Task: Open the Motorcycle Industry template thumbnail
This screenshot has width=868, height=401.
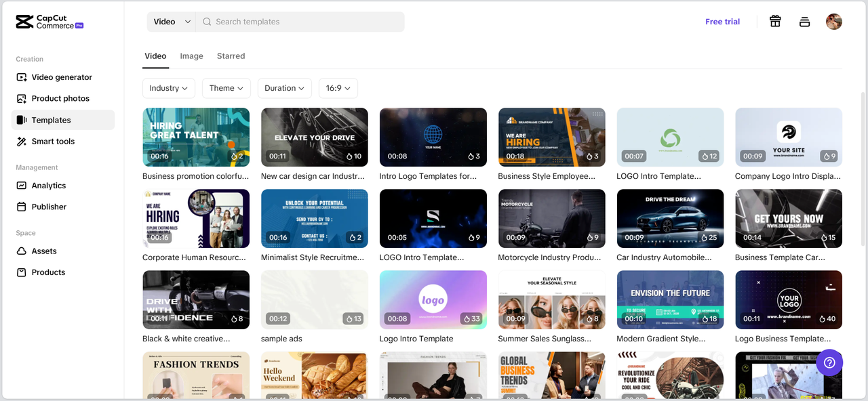Action: click(x=552, y=219)
